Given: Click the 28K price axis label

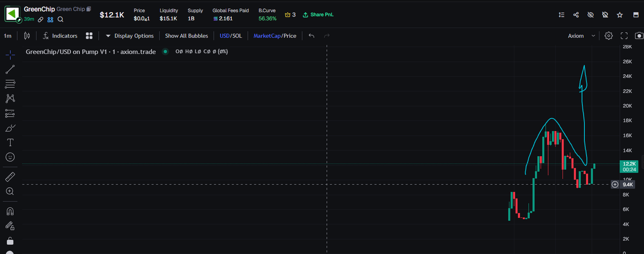Looking at the screenshot, I should tap(627, 47).
